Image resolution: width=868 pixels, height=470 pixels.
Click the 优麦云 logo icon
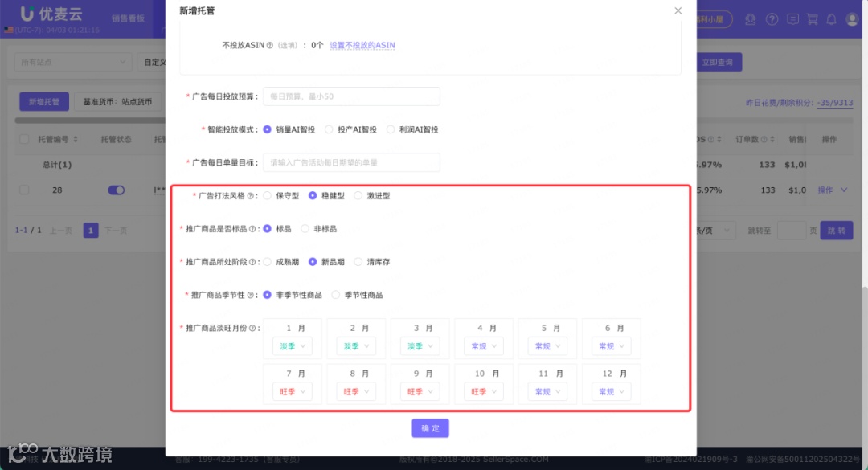click(29, 14)
